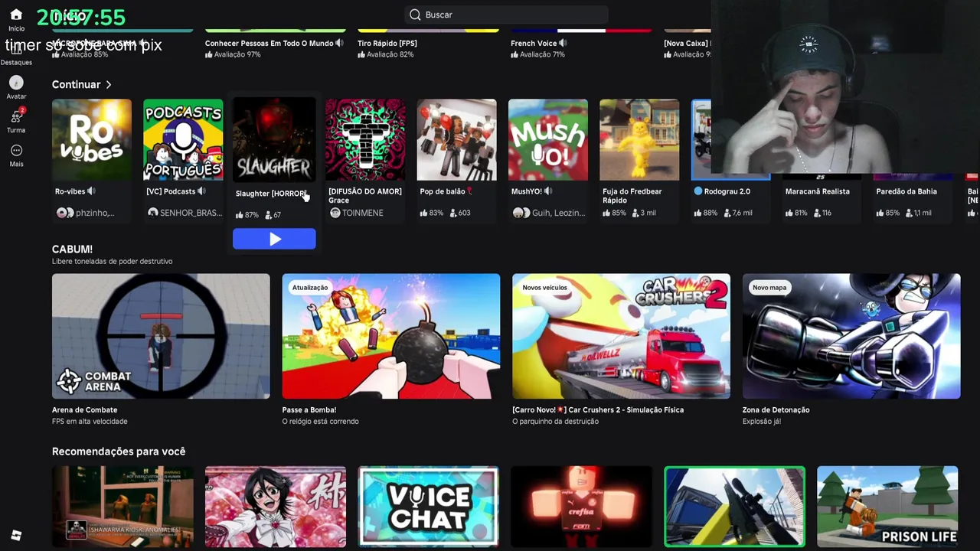Click the TOINMENE avatar under Grace

335,213
